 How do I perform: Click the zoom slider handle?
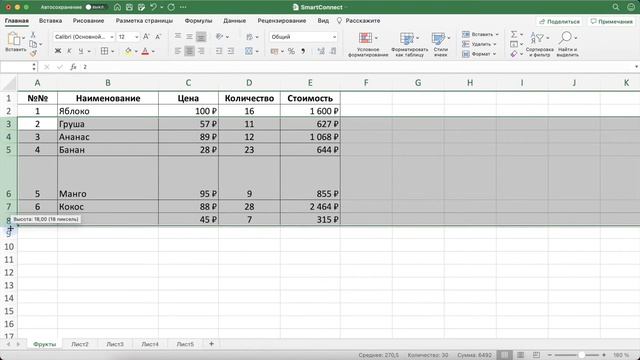click(581, 355)
